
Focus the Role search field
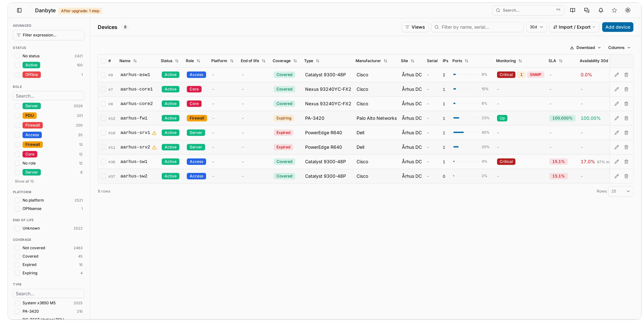coord(49,96)
